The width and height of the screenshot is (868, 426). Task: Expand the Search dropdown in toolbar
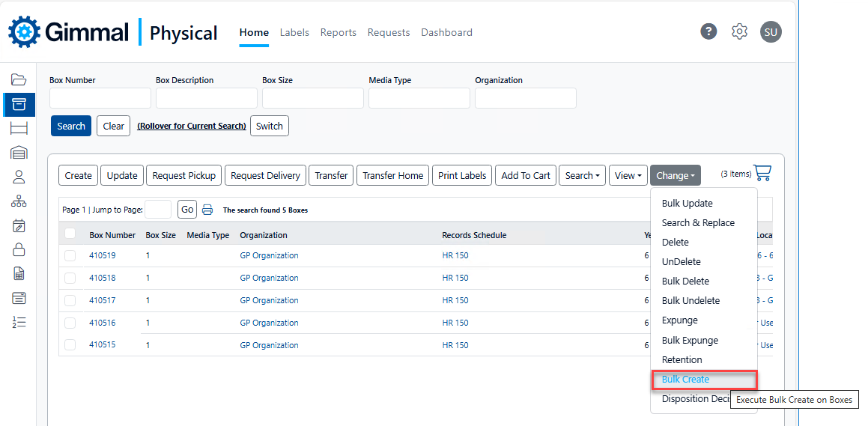[582, 176]
